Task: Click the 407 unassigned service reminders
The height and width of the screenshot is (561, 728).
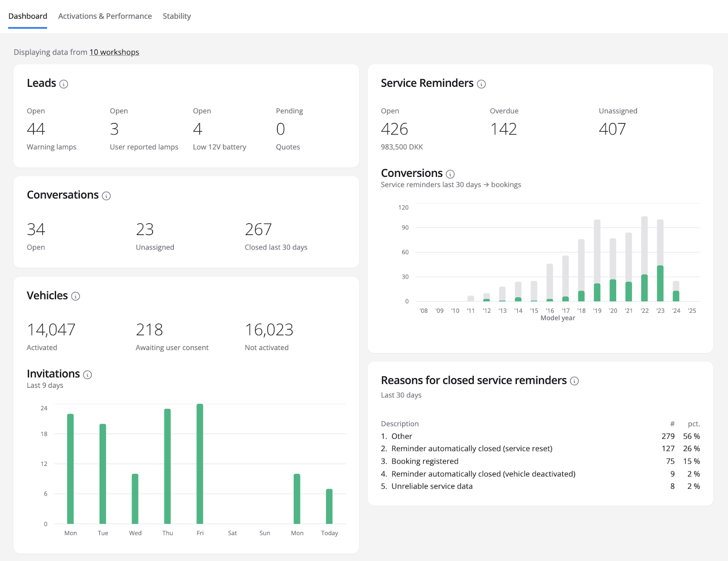Action: [x=612, y=129]
